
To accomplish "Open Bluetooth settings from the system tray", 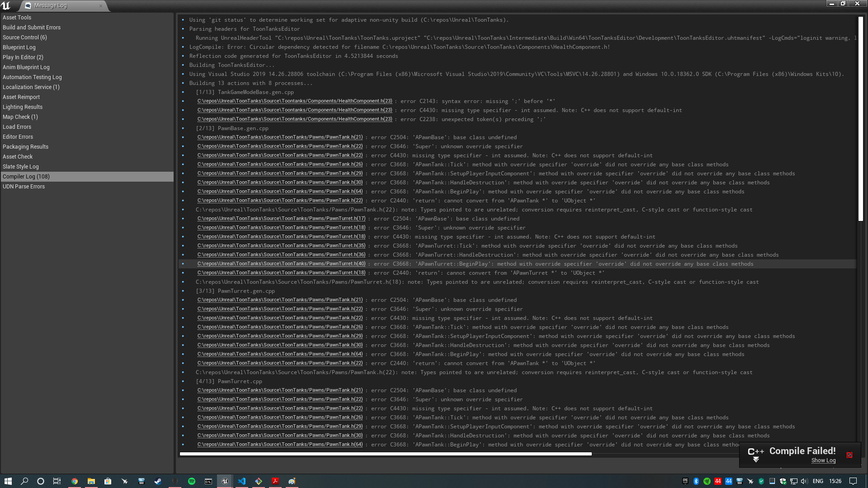I will [696, 481].
